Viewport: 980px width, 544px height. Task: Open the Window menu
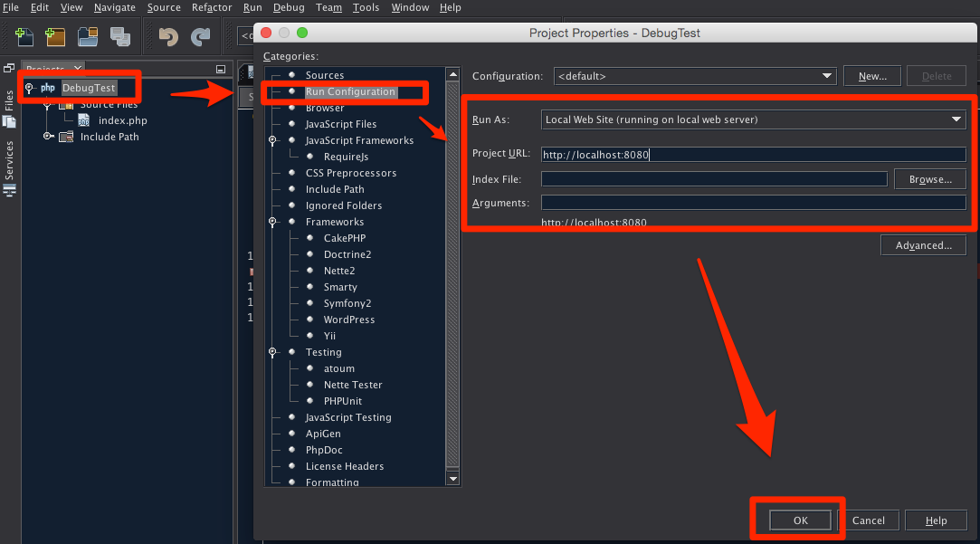pyautogui.click(x=410, y=7)
